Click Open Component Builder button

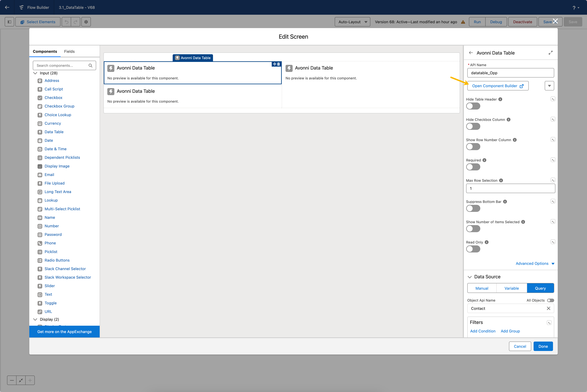(x=498, y=86)
